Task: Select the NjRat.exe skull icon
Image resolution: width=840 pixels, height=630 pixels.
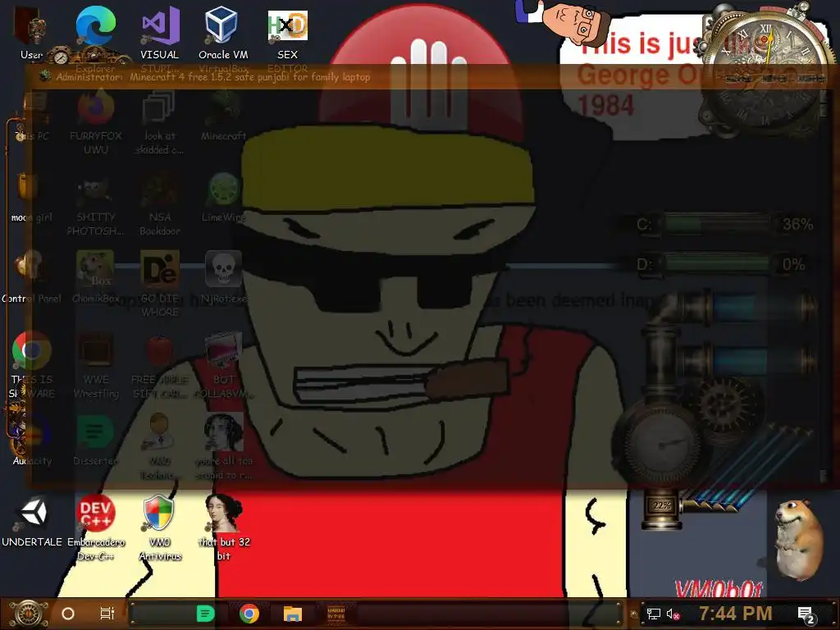Action: coord(223,277)
